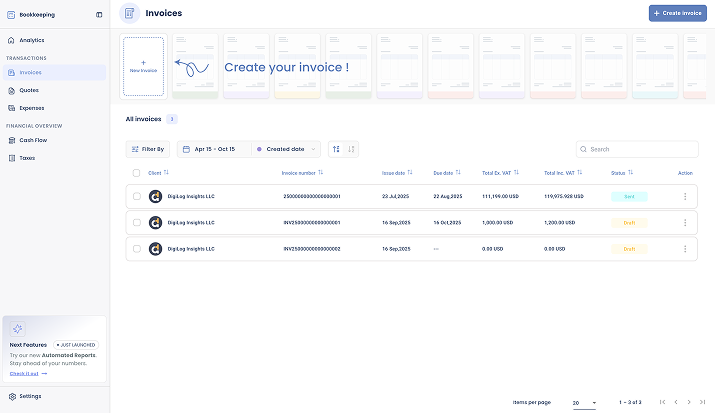Click the 22 Aug,2025 due date
Image resolution: width=715 pixels, height=413 pixels.
[448, 196]
